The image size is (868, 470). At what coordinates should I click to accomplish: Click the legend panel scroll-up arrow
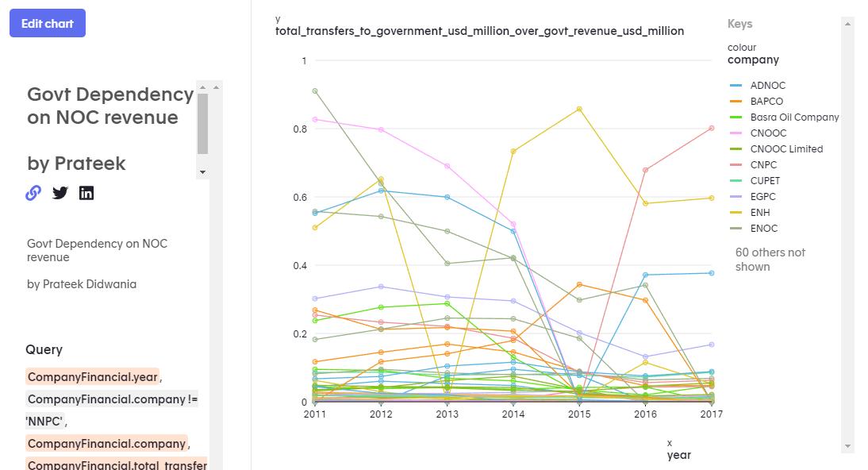[847, 24]
